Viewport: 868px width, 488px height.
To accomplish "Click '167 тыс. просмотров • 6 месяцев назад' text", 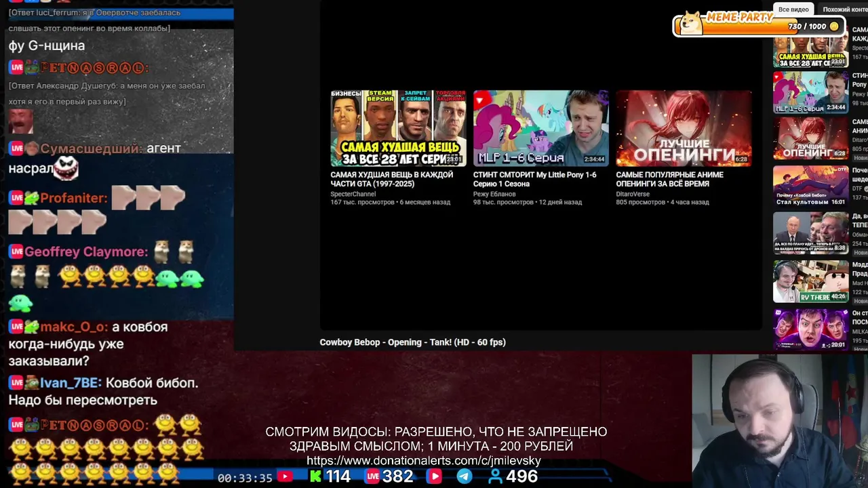I will click(x=390, y=202).
